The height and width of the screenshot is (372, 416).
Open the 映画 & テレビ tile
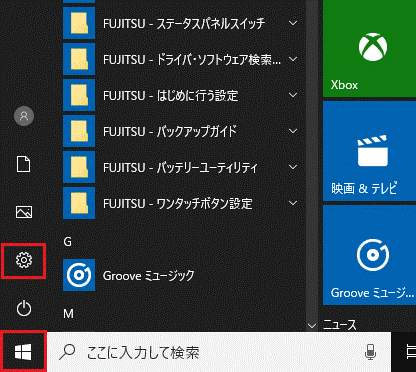click(369, 151)
